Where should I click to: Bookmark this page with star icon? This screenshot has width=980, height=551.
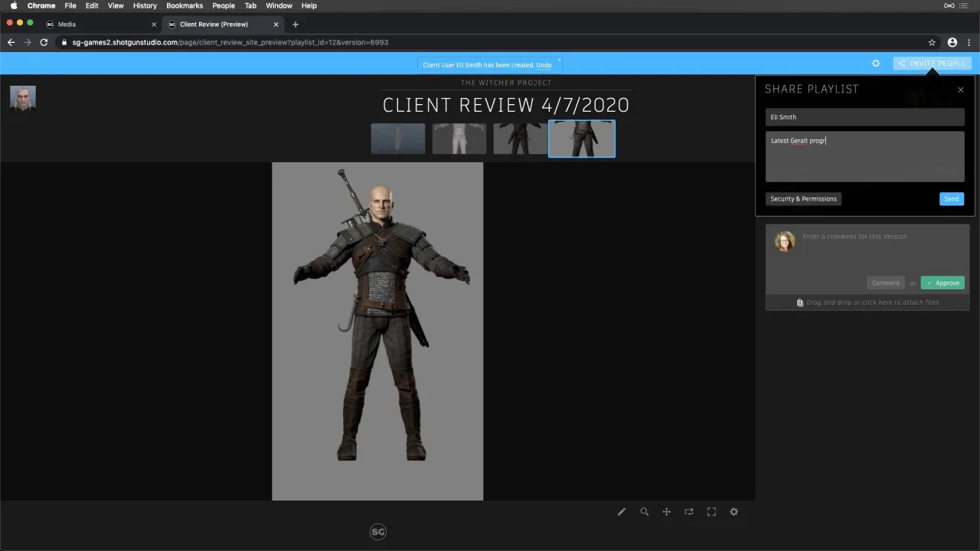[932, 43]
